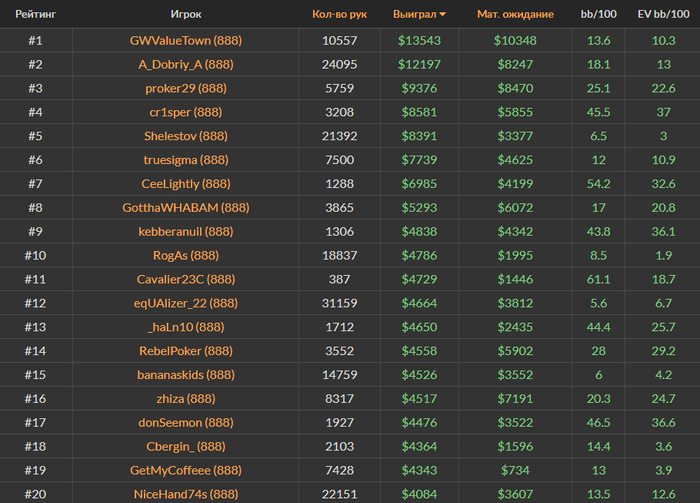Click eqUAlizer_22 (888) player name
700x503 pixels.
tap(186, 303)
